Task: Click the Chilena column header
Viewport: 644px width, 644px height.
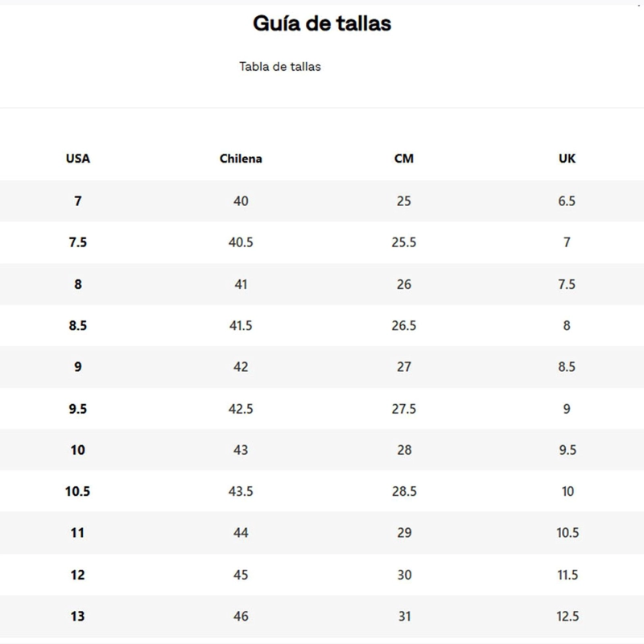Action: [241, 159]
